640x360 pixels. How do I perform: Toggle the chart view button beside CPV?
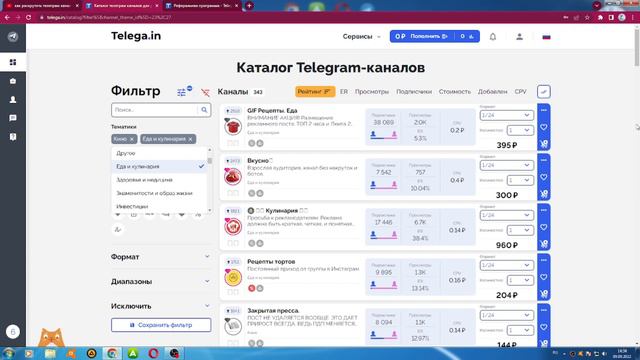click(x=544, y=92)
